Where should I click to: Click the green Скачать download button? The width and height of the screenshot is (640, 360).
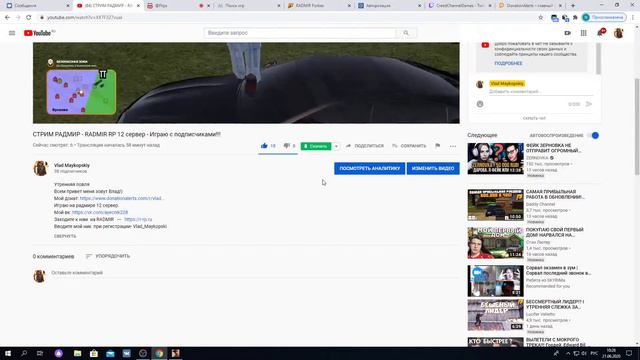(316, 146)
